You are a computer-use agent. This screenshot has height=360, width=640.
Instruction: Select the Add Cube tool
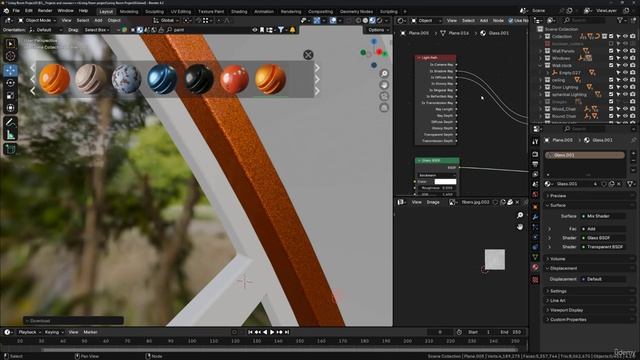click(x=11, y=149)
